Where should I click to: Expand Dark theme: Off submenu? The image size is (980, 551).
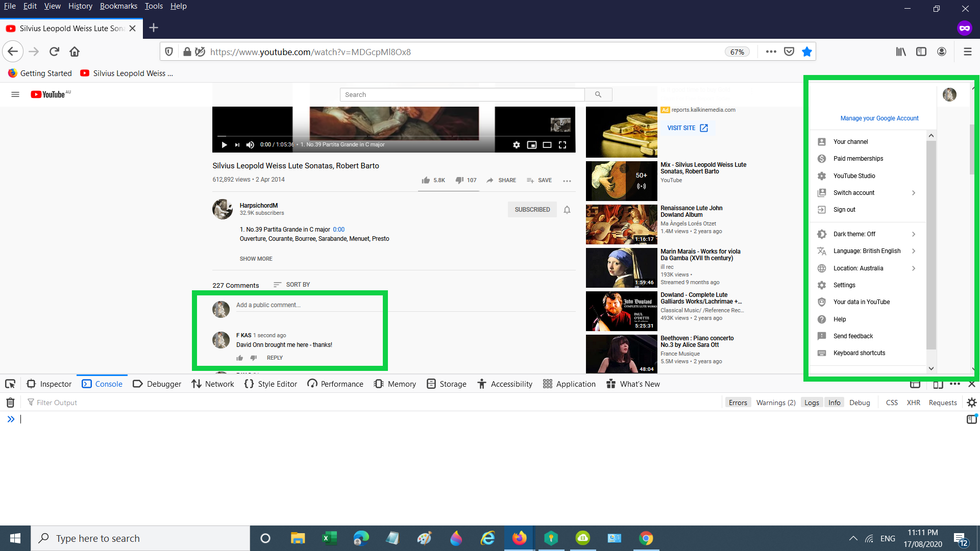(x=914, y=234)
